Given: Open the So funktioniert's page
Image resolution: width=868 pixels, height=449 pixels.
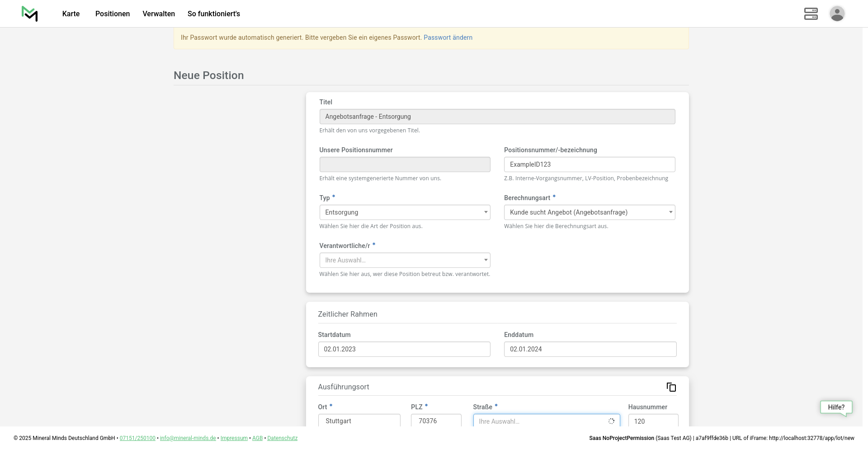Looking at the screenshot, I should pyautogui.click(x=214, y=14).
